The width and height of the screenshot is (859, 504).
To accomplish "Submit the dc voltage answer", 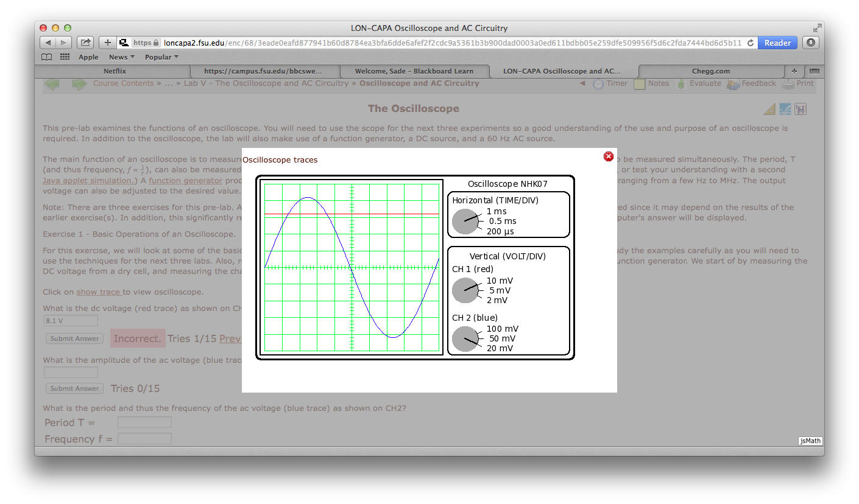I will 74,338.
